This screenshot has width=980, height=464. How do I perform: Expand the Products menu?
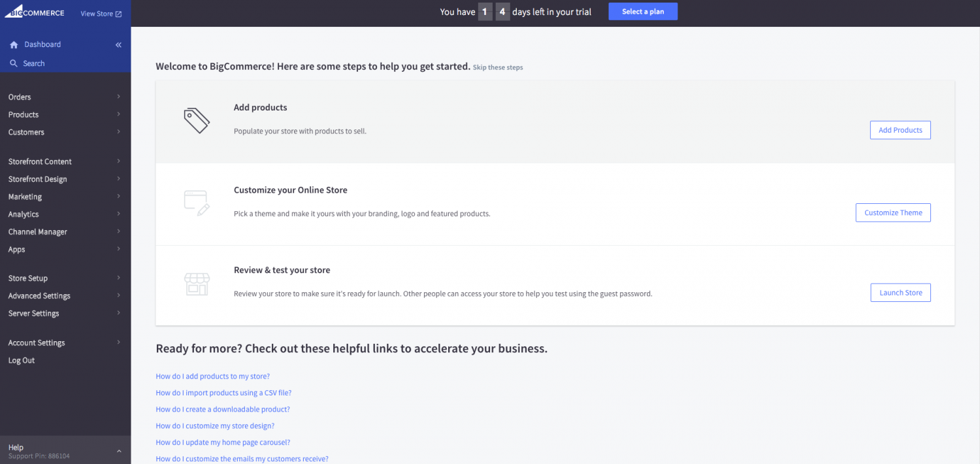[24, 114]
